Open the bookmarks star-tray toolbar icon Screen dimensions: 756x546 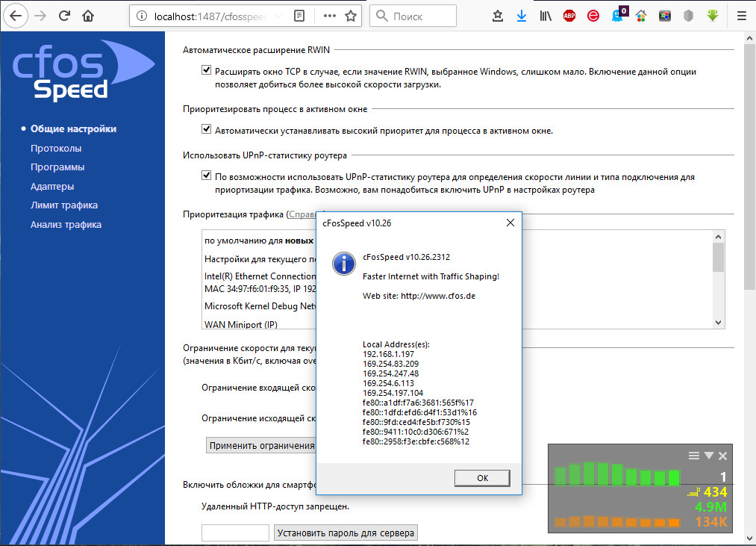pos(498,16)
